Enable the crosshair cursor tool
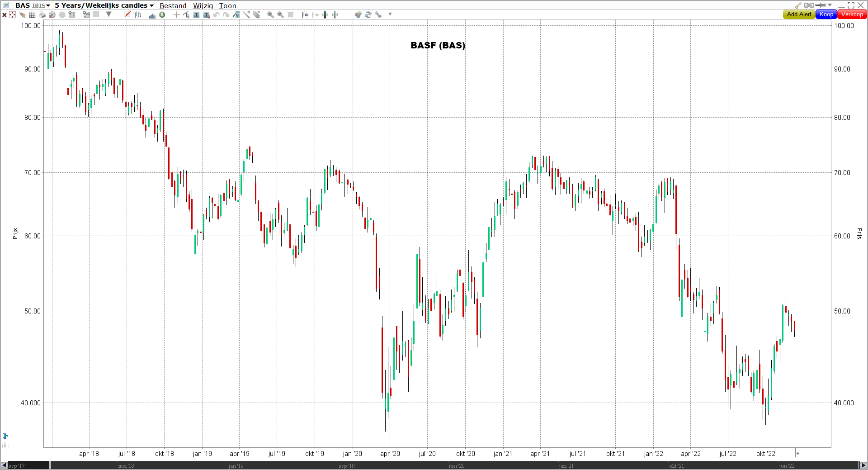Screen dimensions: 868x470 176,14
